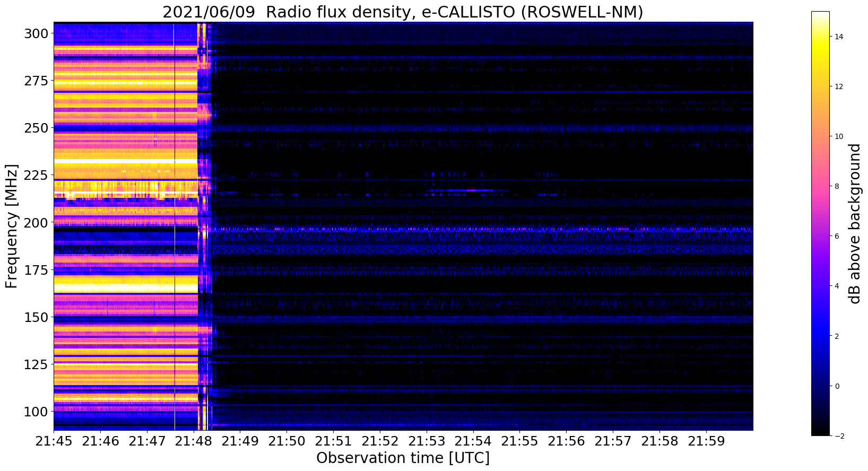Viewport: 868px width, 471px height.
Task: Click the 21:53 time tick label
Action: [x=427, y=441]
